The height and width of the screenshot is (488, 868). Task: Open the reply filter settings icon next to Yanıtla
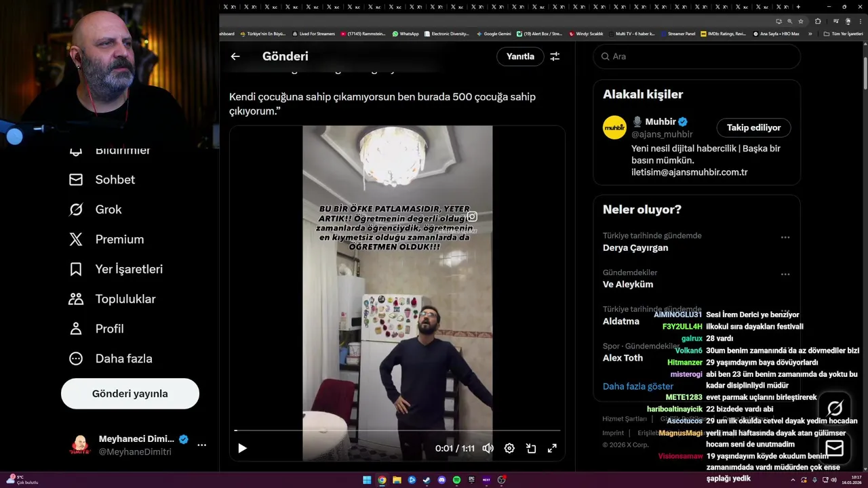pyautogui.click(x=555, y=56)
